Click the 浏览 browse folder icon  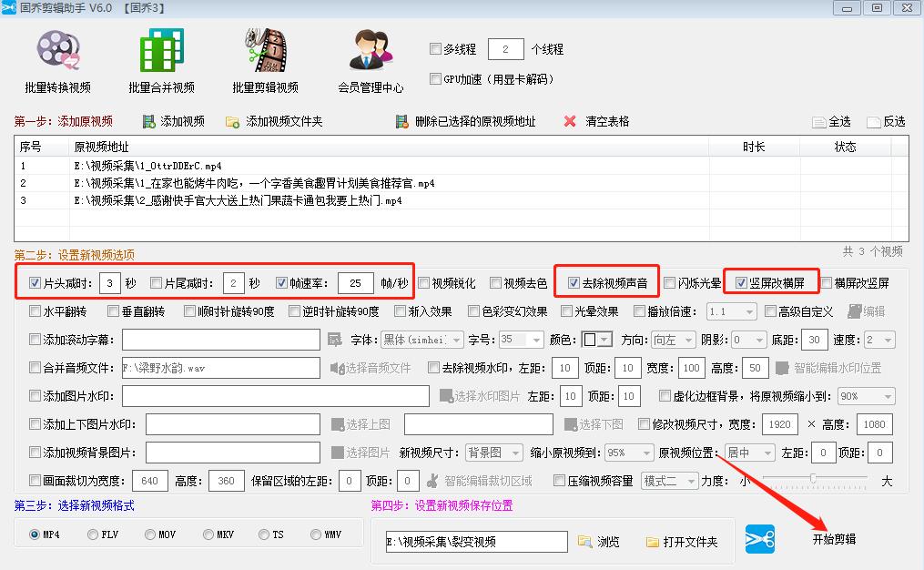pyautogui.click(x=584, y=542)
